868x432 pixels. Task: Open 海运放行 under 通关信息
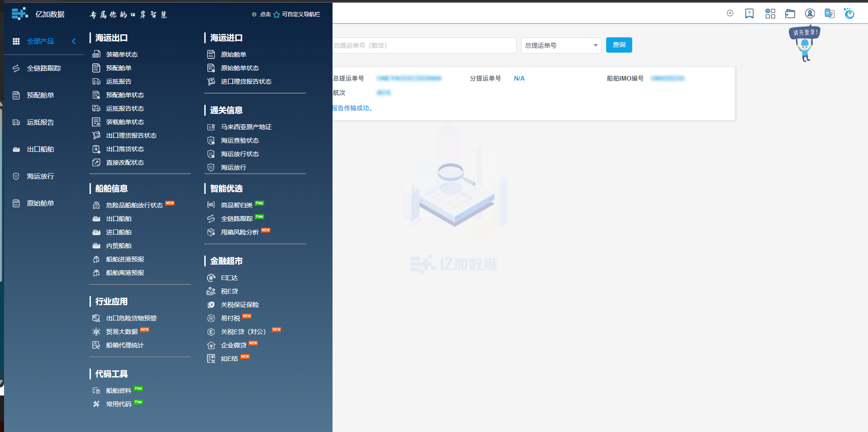pos(234,167)
